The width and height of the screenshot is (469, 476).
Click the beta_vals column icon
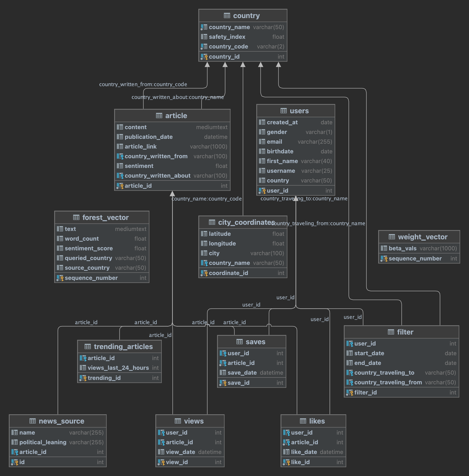point(384,248)
